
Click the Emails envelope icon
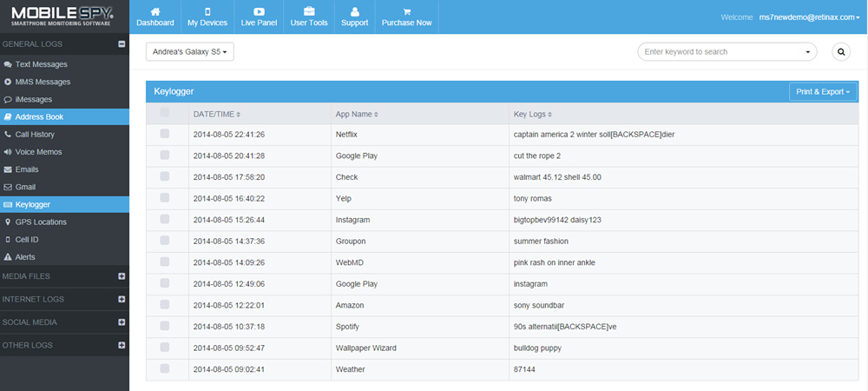tap(8, 169)
